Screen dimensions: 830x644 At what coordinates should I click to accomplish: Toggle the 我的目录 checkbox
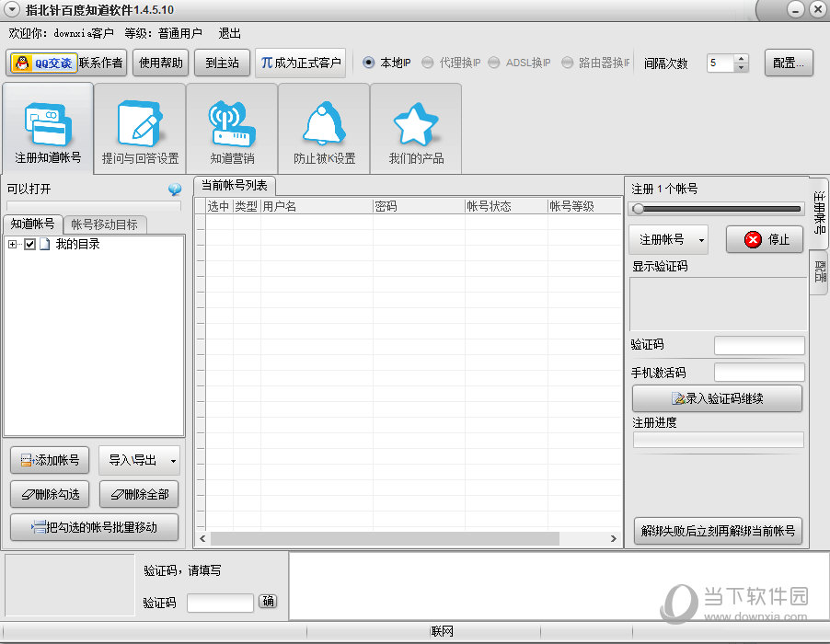coord(30,244)
